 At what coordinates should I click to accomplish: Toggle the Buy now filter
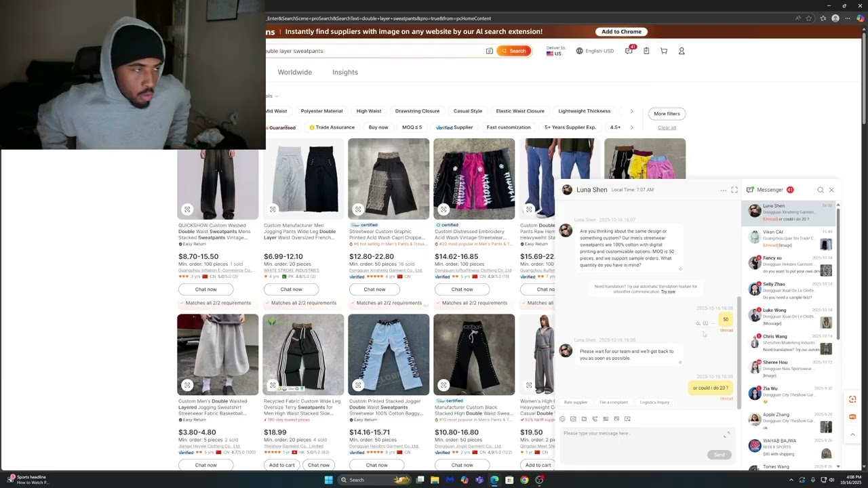point(378,127)
